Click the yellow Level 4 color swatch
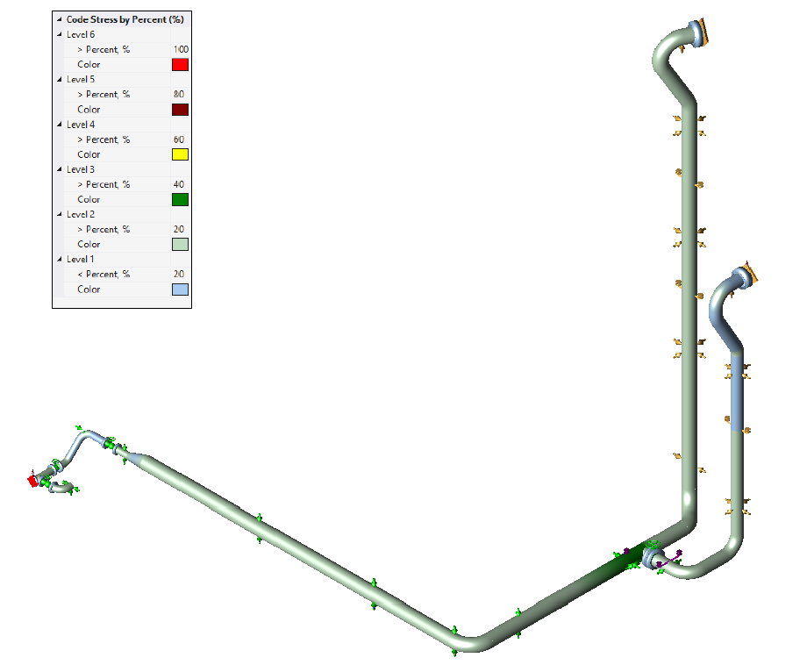807x672 pixels. click(181, 154)
